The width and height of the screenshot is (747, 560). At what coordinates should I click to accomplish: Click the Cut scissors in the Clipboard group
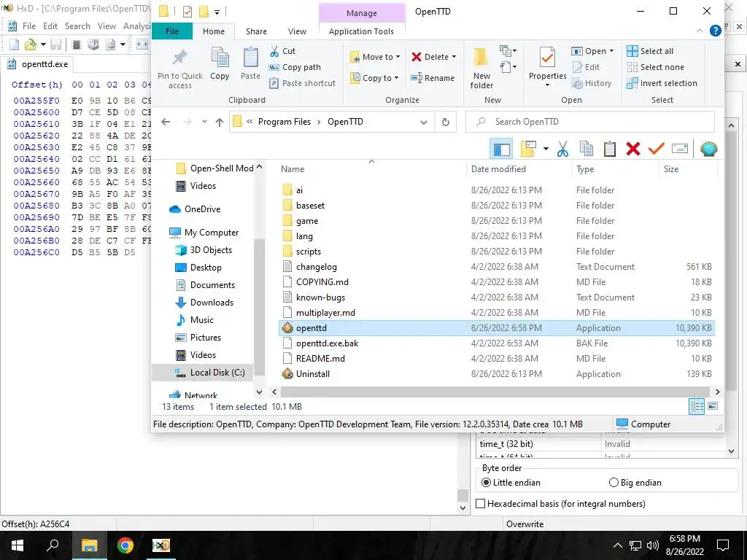[274, 51]
